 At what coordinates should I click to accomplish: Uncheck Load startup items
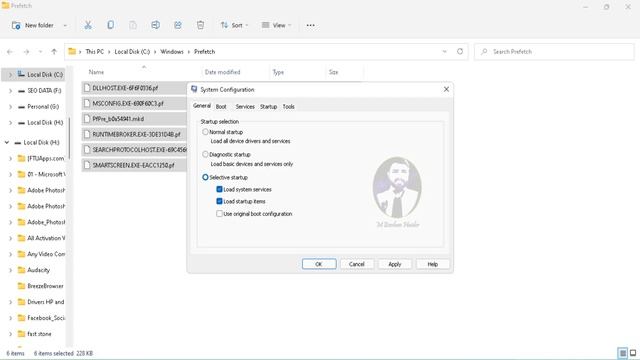219,201
